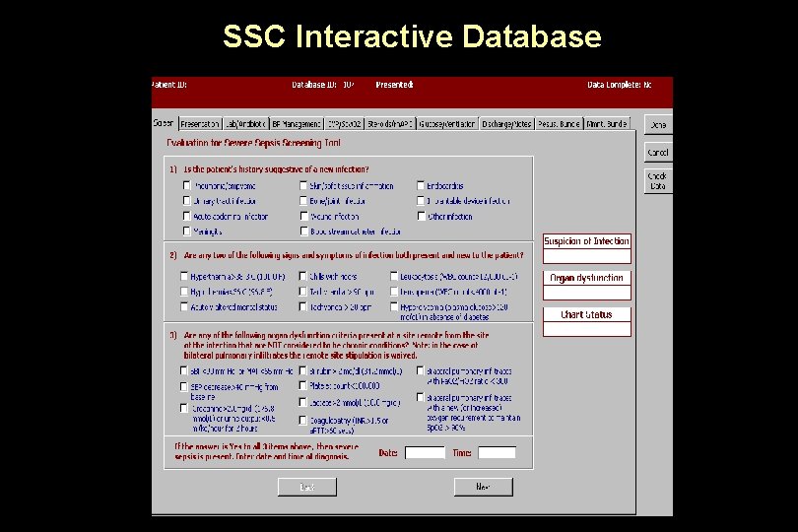Click the Chart Status result box
798x532 pixels.
pos(587,329)
